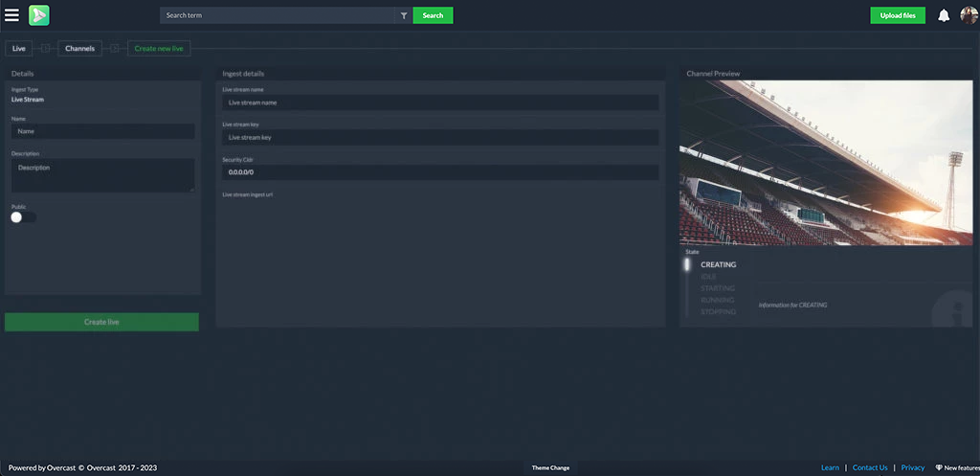Open the search filter funnel icon
The image size is (980, 476).
[x=404, y=15]
